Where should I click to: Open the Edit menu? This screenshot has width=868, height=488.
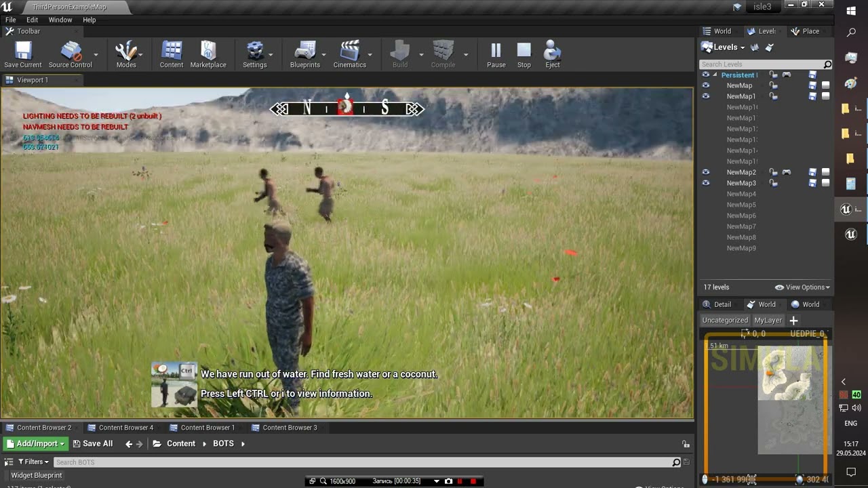33,20
